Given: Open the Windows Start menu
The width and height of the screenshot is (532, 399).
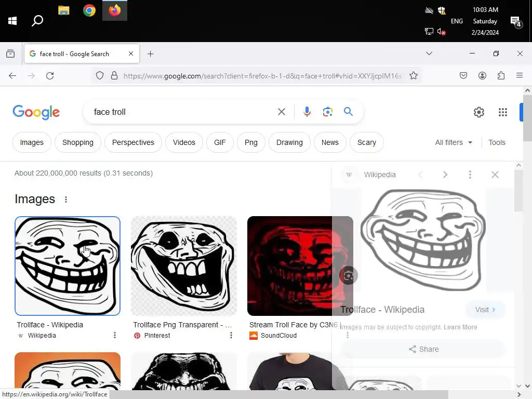Looking at the screenshot, I should [x=12, y=21].
